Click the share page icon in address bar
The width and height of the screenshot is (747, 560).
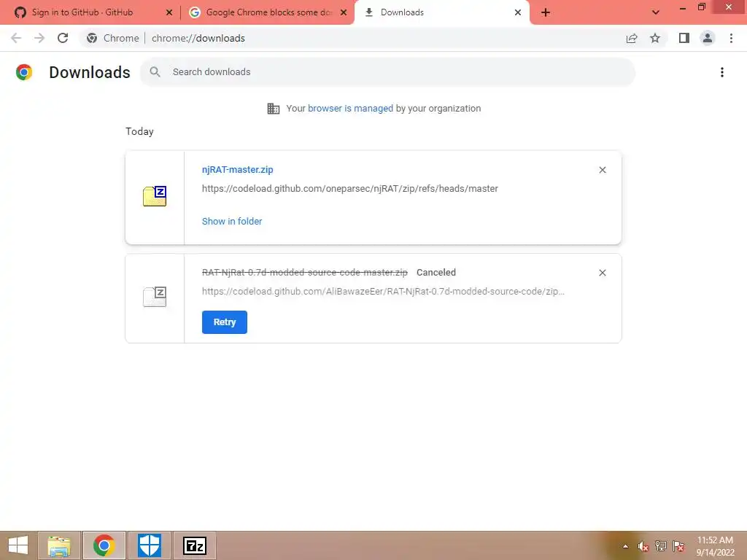632,38
